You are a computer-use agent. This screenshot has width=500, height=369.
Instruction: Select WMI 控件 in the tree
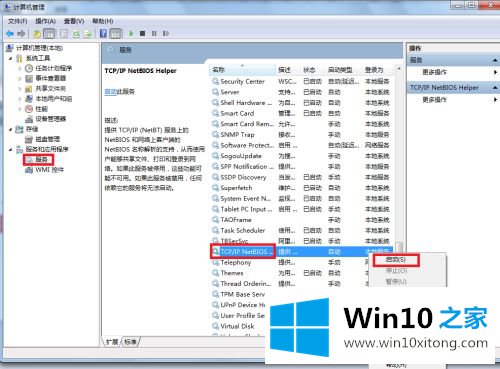[49, 170]
